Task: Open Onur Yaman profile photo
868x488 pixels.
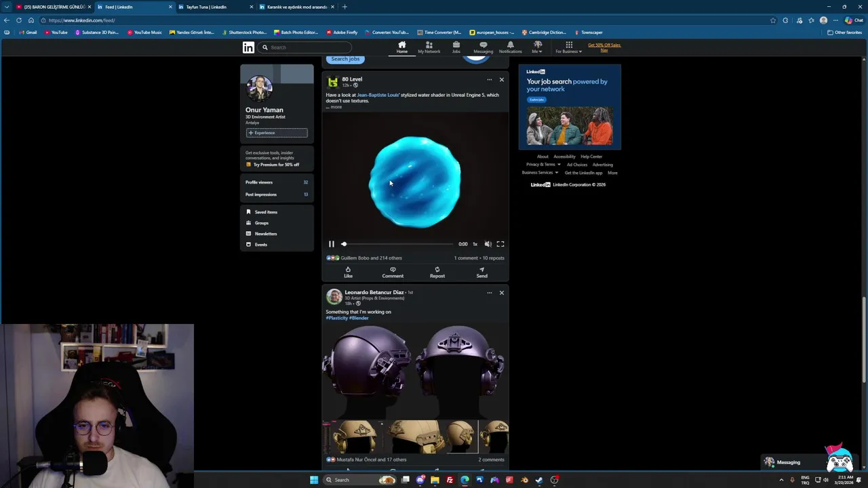Action: coord(259,88)
